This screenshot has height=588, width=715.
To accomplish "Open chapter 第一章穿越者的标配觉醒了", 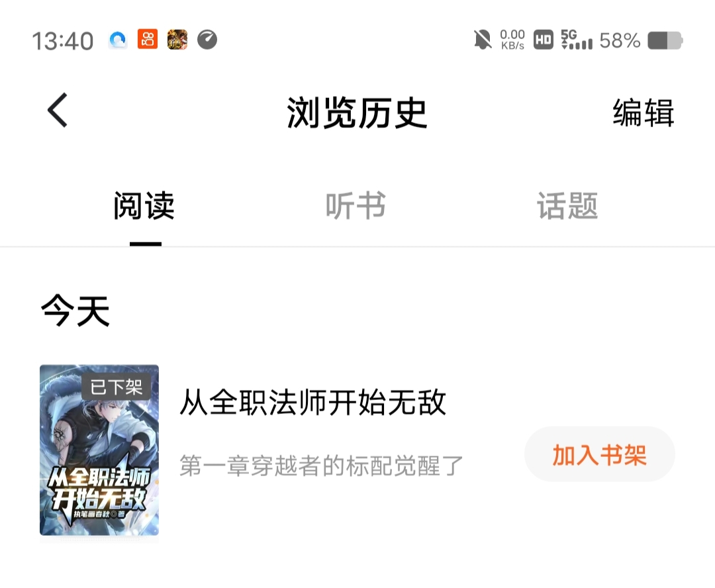I will [321, 465].
